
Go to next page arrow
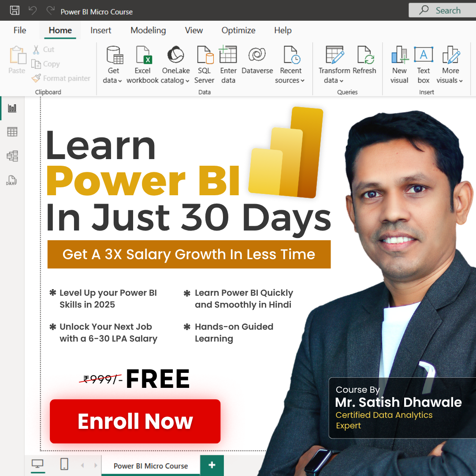[96, 465]
